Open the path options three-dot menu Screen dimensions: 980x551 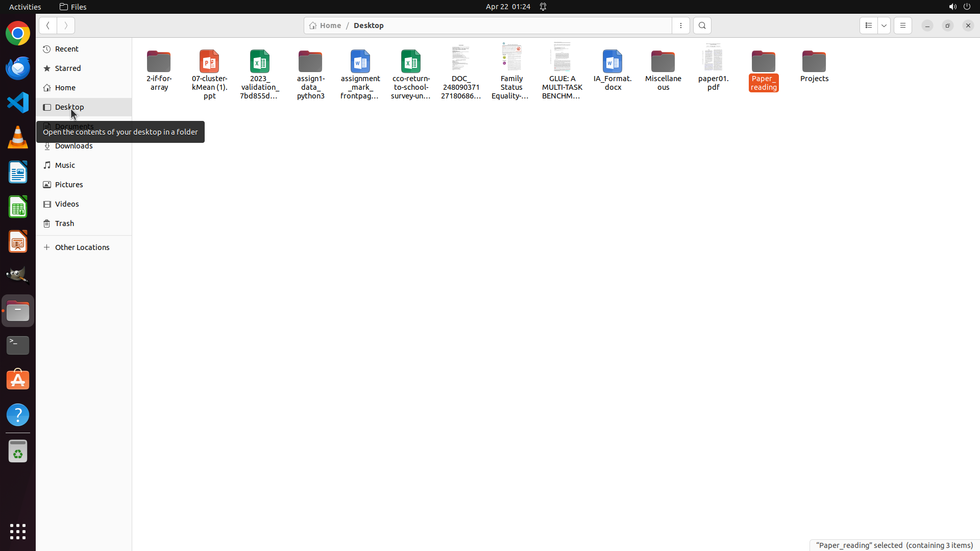680,26
